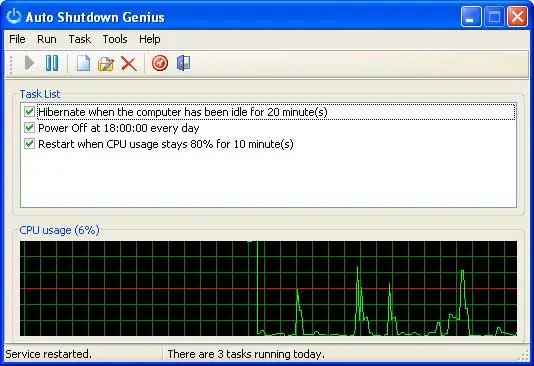Minimize the Auto Shutdown Genius window
Image resolution: width=534 pixels, height=366 pixels.
click(x=471, y=16)
